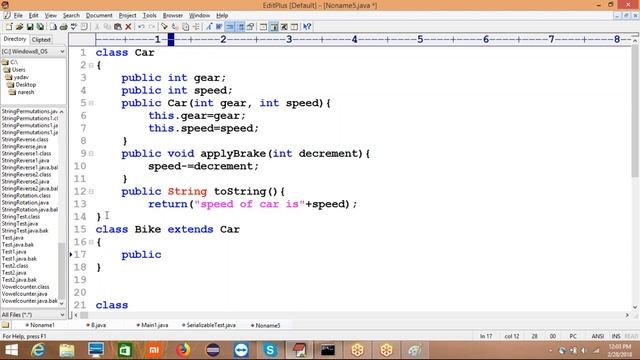Open the Browser menu
640x360 pixels.
[173, 16]
